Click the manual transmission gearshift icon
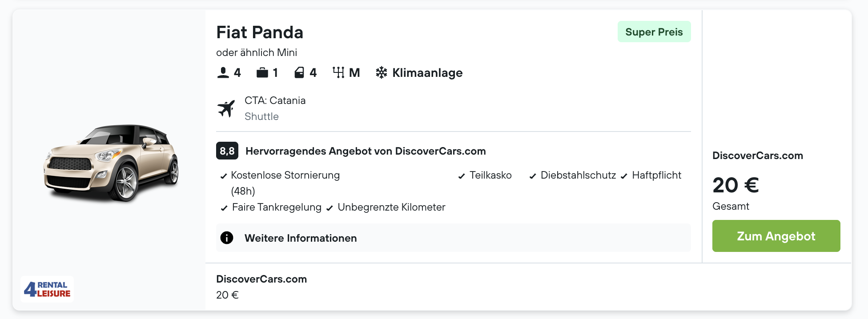 click(x=338, y=73)
